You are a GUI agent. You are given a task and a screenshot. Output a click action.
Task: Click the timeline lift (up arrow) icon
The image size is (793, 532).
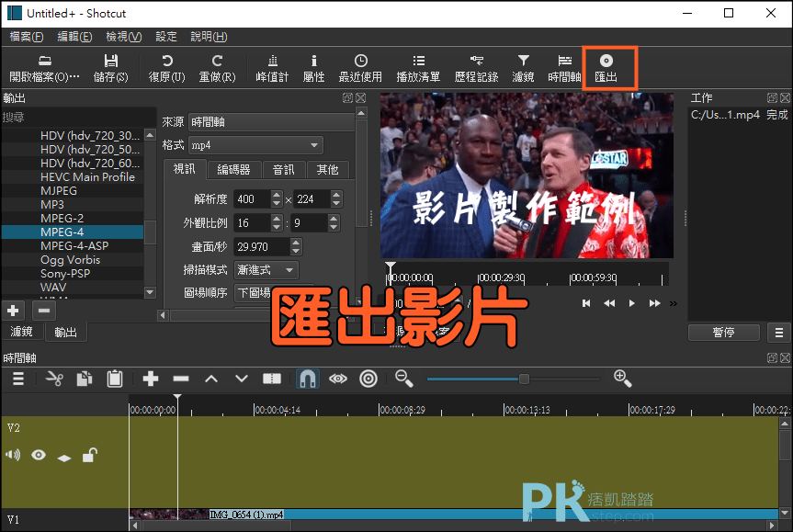tap(211, 379)
